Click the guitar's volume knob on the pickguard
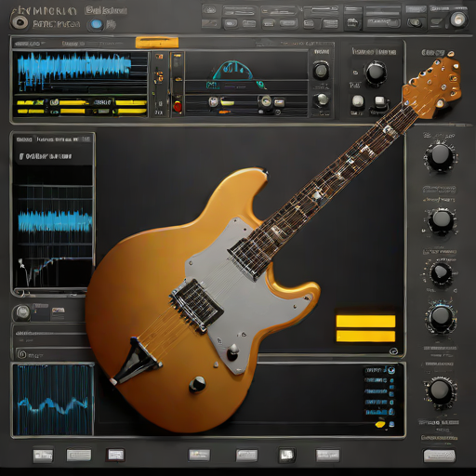 pos(233,352)
